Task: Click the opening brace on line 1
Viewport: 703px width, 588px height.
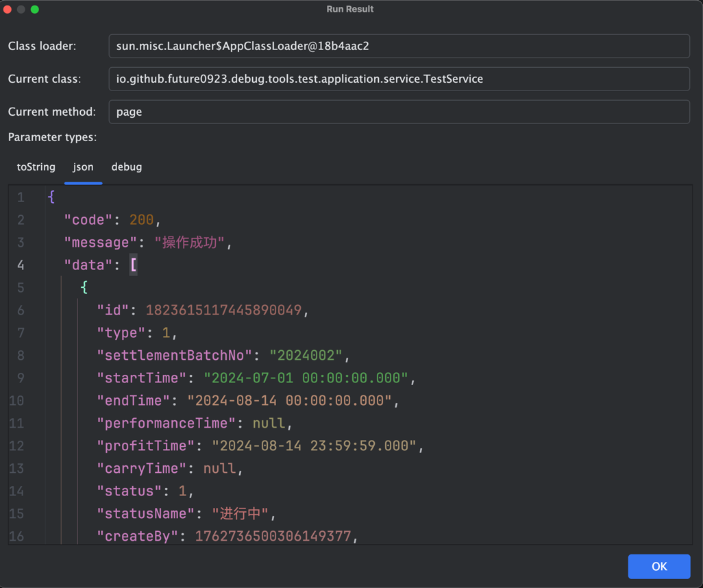Action: [x=51, y=197]
